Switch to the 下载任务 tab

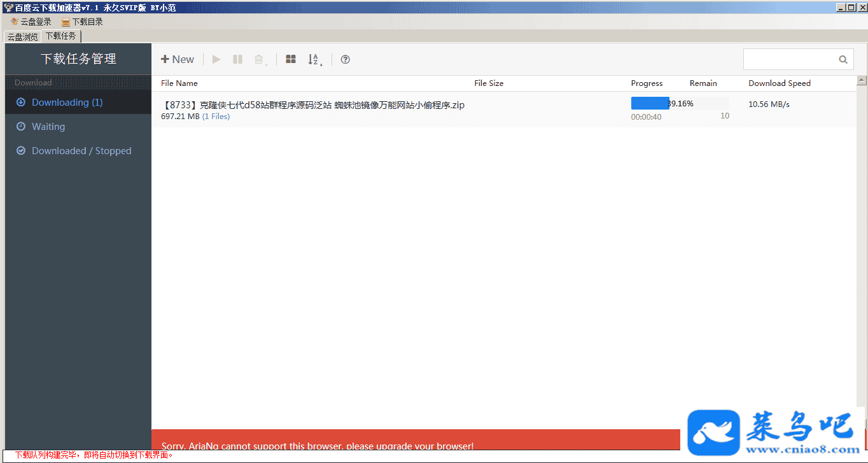61,36
